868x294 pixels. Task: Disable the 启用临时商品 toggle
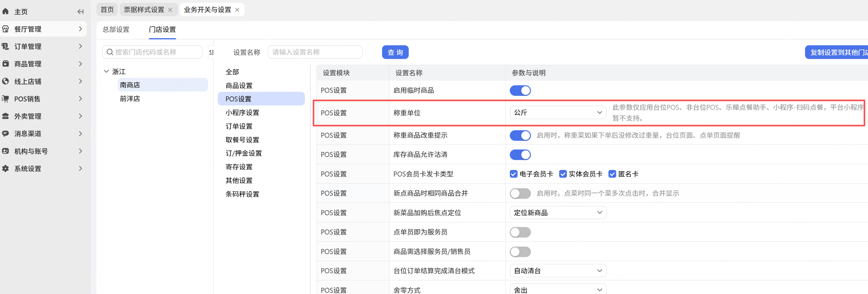pos(520,90)
